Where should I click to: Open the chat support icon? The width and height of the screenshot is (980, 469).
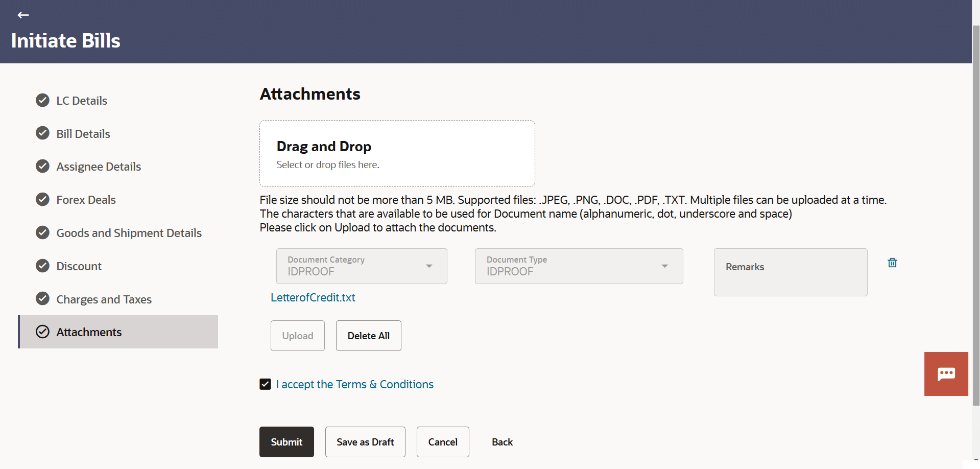[946, 374]
